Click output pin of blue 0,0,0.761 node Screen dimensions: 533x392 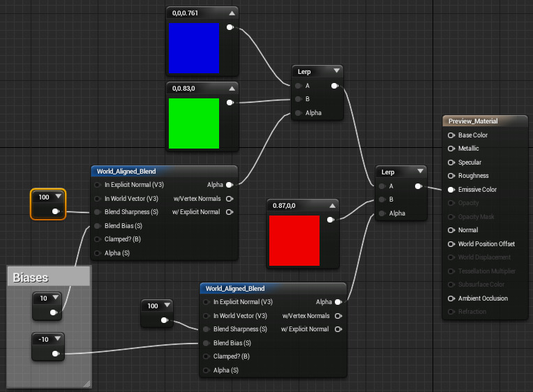point(230,28)
